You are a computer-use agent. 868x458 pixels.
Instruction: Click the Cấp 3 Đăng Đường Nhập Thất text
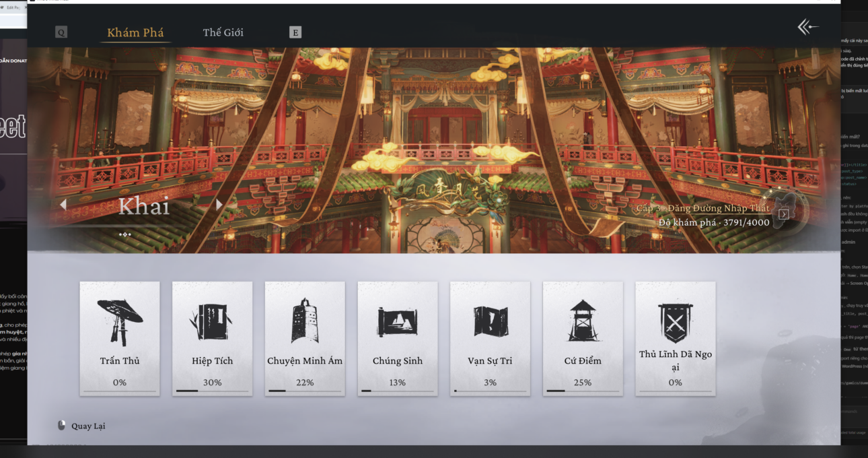[x=702, y=208]
